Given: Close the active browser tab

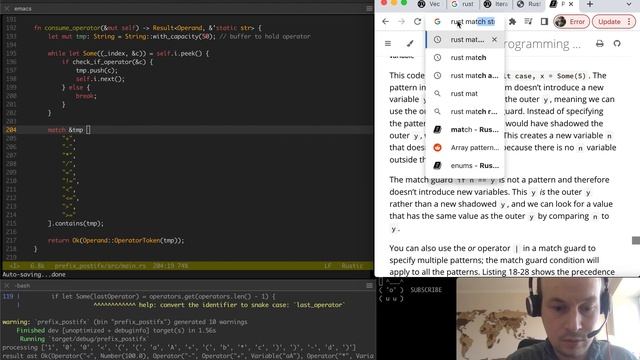Looking at the screenshot, I should coord(571,4).
